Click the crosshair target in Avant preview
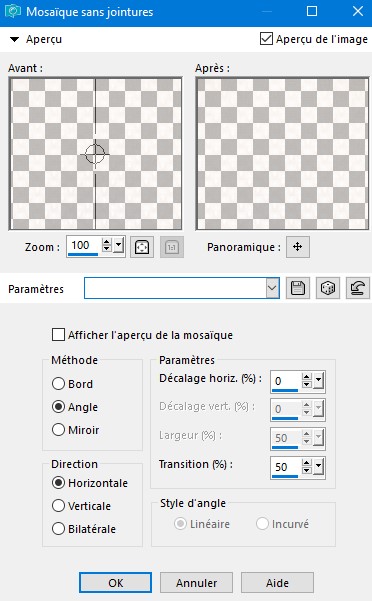The width and height of the screenshot is (372, 601). [x=95, y=154]
